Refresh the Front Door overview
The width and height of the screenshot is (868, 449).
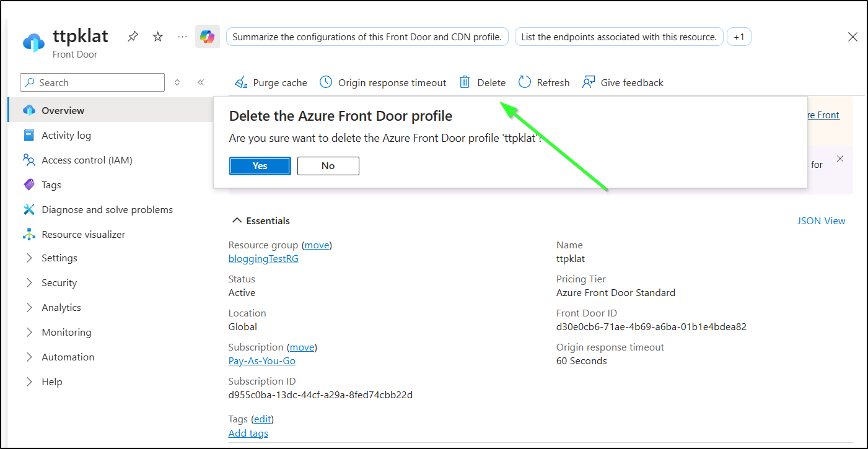pos(544,83)
